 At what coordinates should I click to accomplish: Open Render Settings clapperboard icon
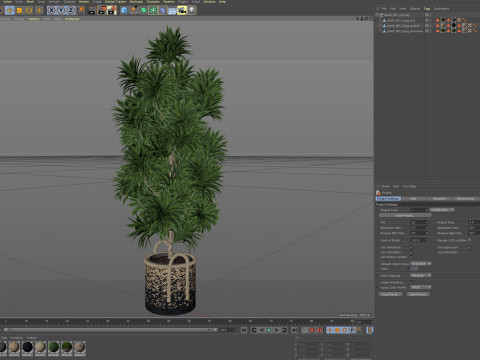(112, 10)
